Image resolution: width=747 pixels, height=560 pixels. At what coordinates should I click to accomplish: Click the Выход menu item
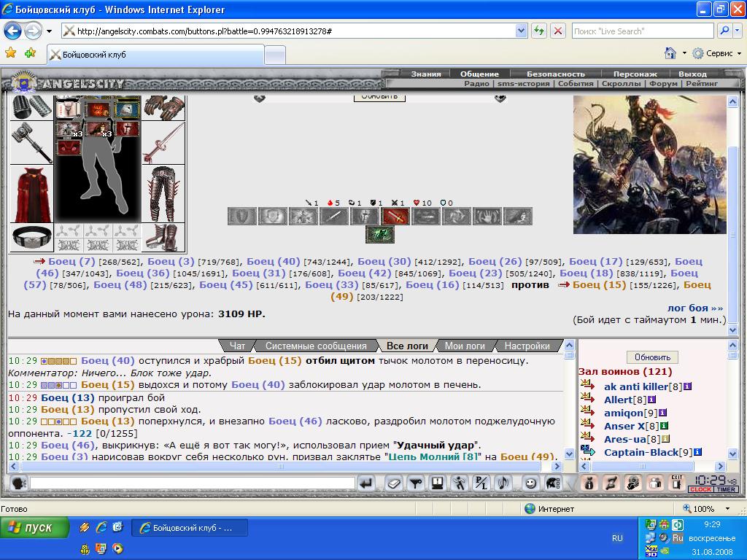692,74
